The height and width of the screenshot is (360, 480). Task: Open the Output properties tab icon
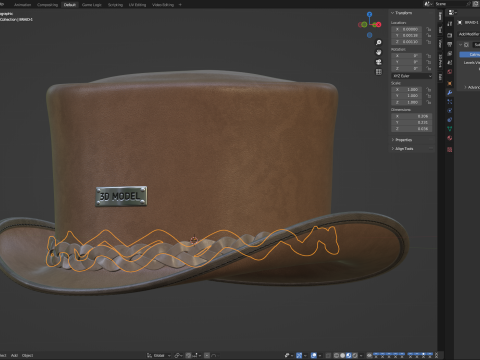(x=450, y=44)
